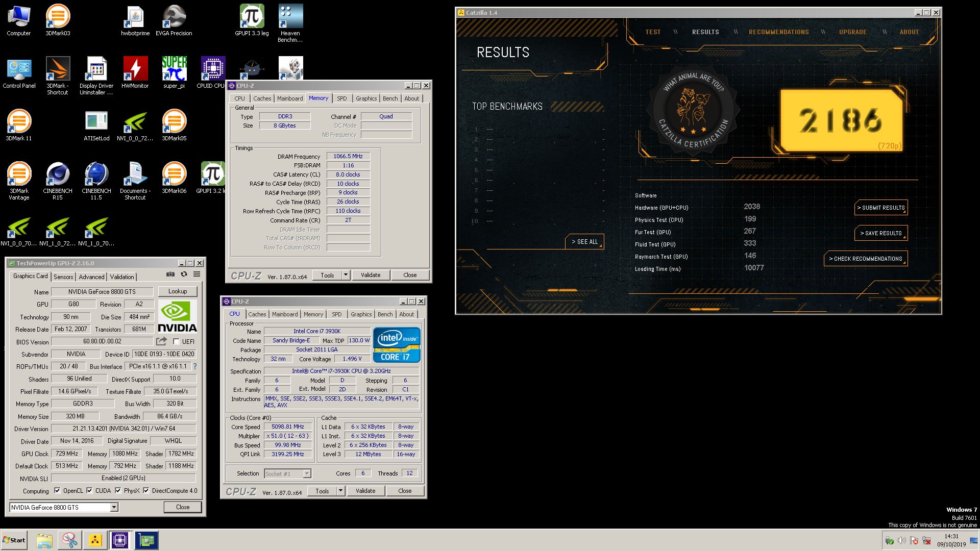
Task: Switch to Advanced tab in GPU-Z
Action: tap(91, 277)
